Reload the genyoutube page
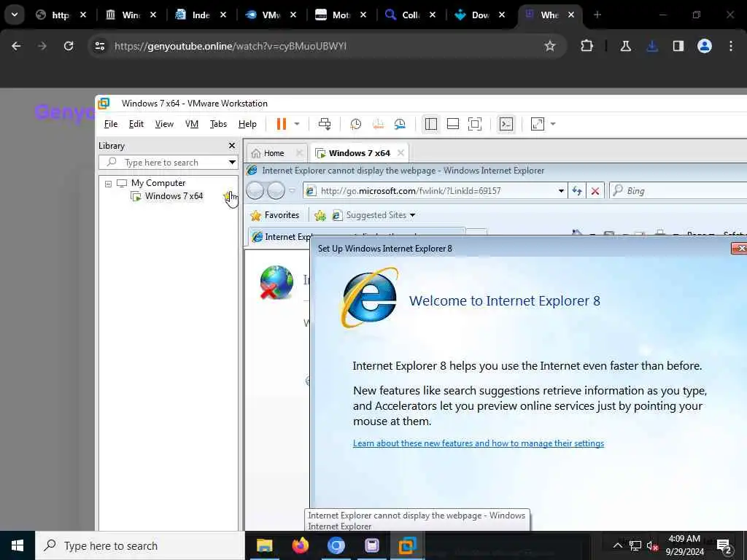The height and width of the screenshot is (560, 747). pyautogui.click(x=69, y=46)
